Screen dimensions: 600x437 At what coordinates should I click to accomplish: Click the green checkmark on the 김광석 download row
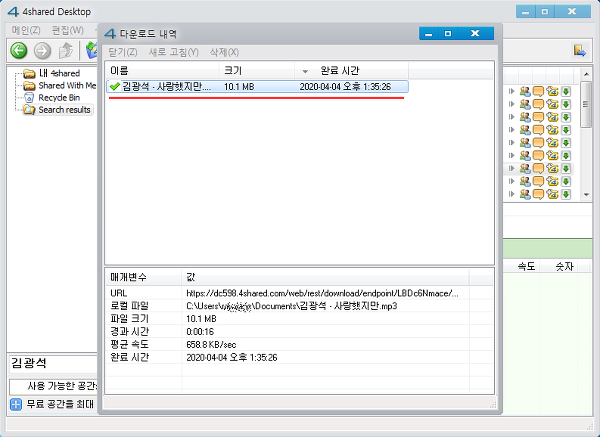[x=114, y=86]
